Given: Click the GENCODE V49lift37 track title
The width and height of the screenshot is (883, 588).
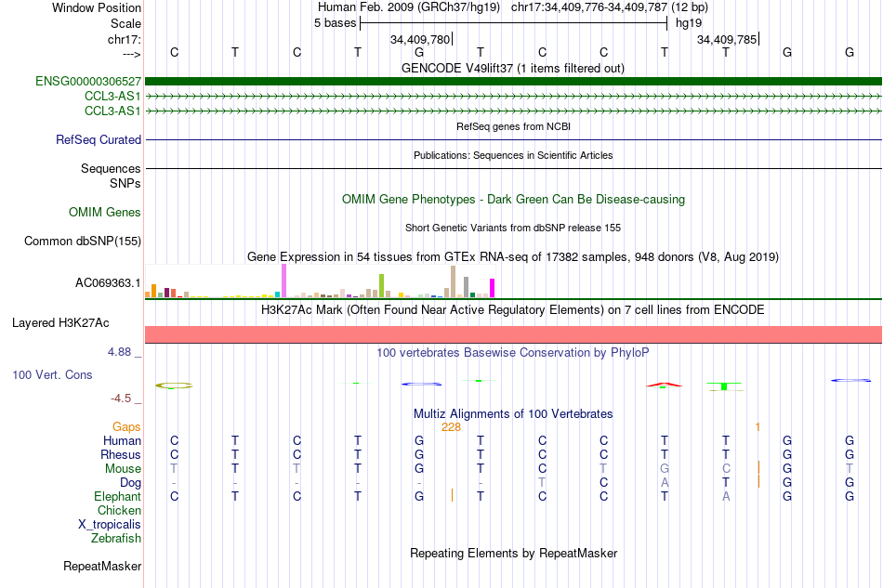Looking at the screenshot, I should pos(513,68).
